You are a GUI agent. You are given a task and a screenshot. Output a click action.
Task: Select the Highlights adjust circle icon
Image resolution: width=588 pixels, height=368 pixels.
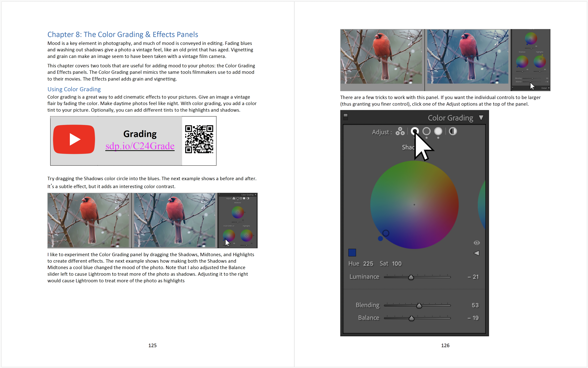(438, 131)
